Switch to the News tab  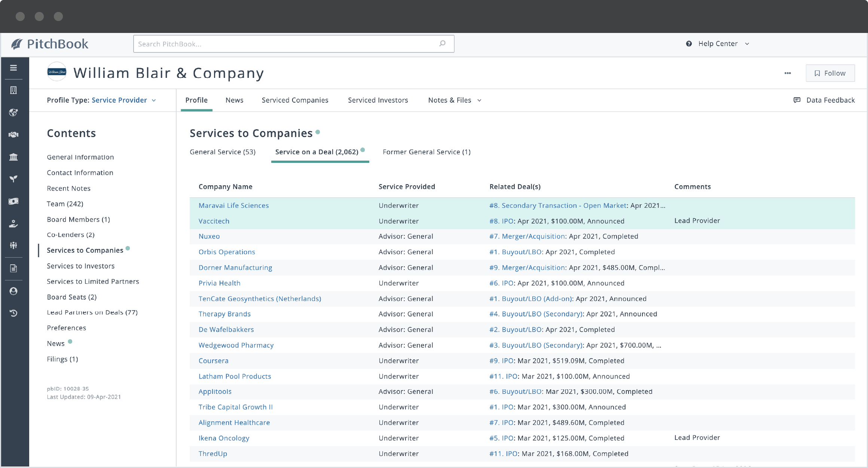pyautogui.click(x=234, y=100)
